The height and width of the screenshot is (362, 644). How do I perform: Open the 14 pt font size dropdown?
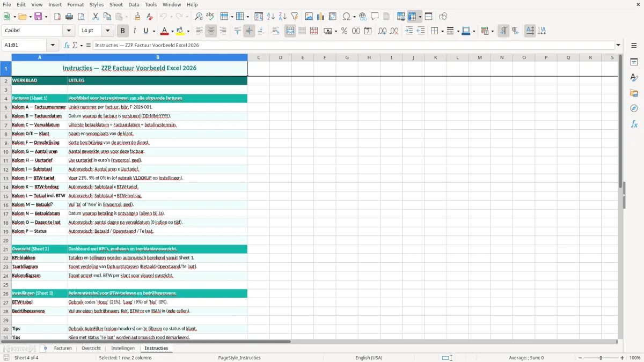coord(108,31)
